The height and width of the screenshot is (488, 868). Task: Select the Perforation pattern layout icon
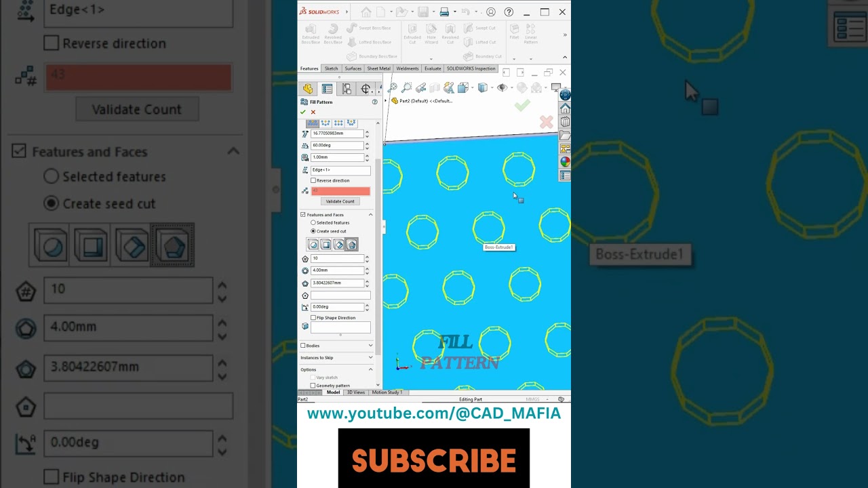313,123
